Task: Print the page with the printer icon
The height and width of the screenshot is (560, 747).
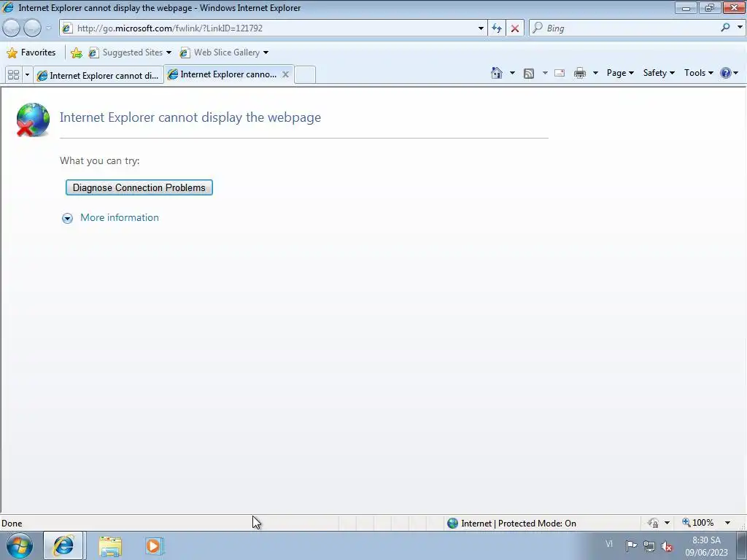Action: (580, 73)
